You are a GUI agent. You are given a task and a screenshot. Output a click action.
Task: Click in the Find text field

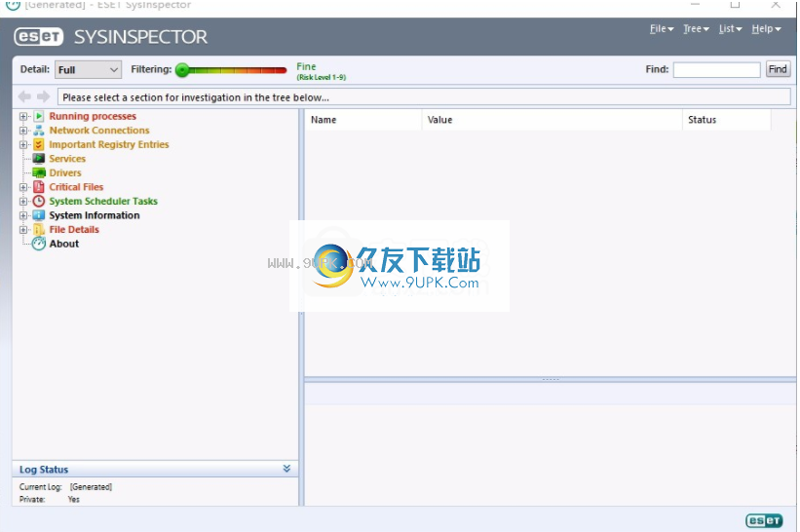pyautogui.click(x=716, y=70)
